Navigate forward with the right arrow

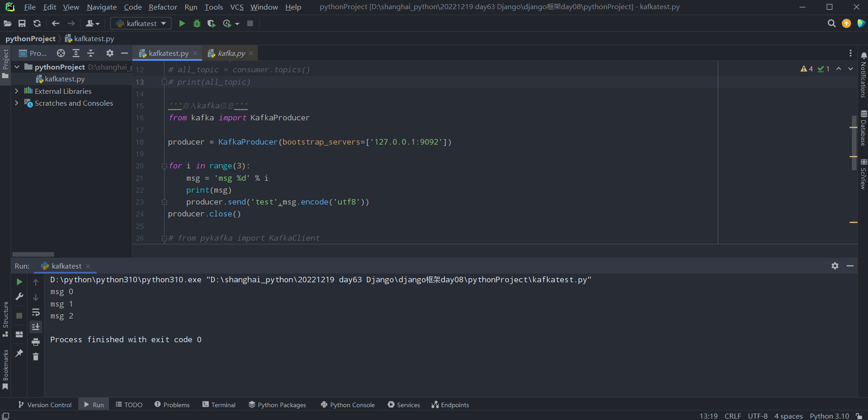[71, 23]
